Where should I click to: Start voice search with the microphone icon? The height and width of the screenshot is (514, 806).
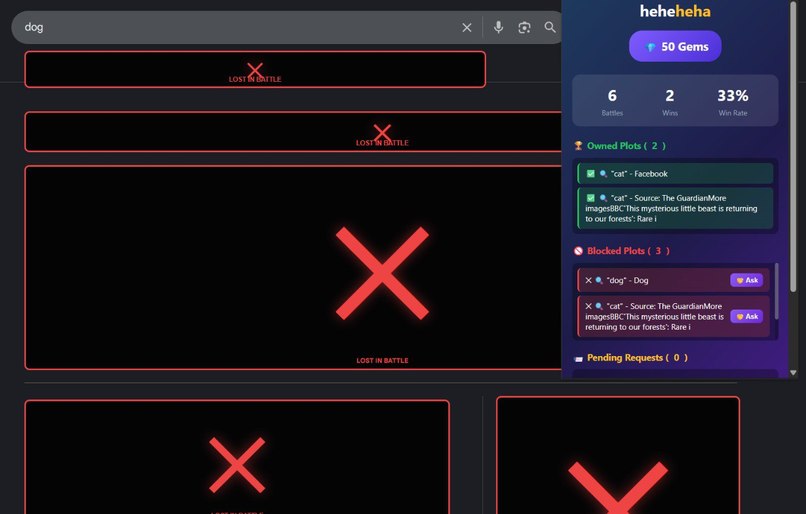(x=498, y=27)
